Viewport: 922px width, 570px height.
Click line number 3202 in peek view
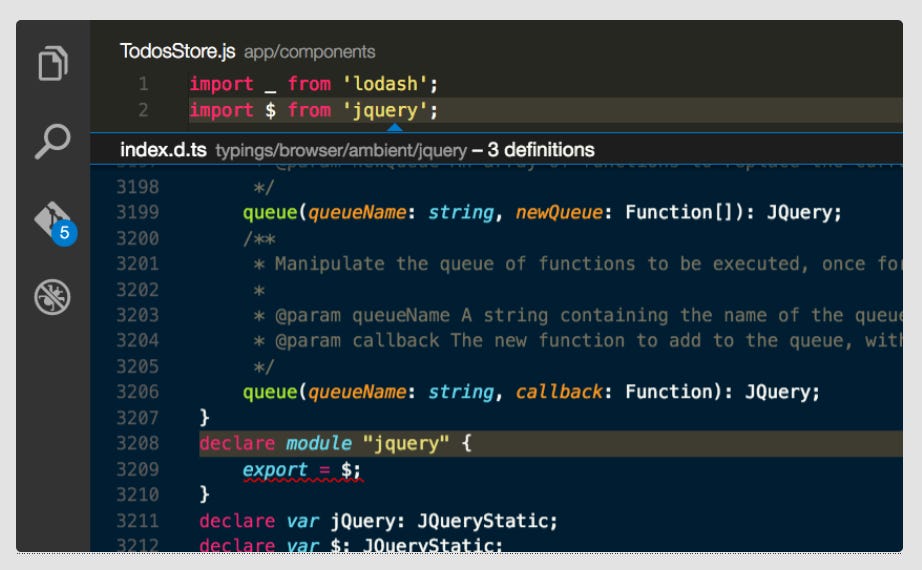pos(138,289)
